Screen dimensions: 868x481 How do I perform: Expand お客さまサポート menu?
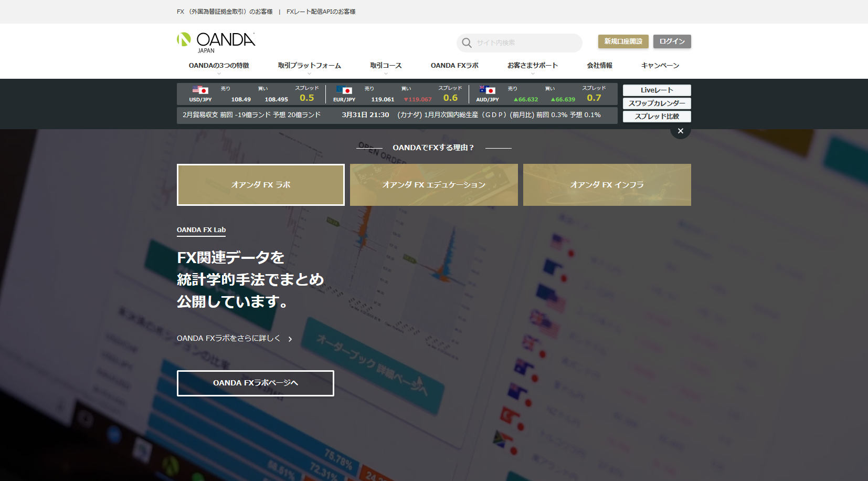coord(533,66)
